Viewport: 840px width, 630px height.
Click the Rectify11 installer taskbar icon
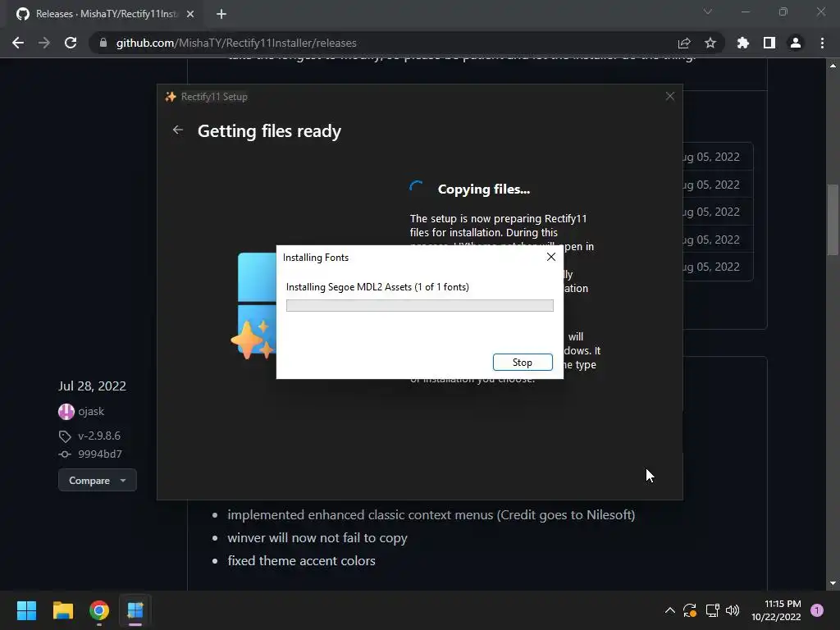point(135,610)
